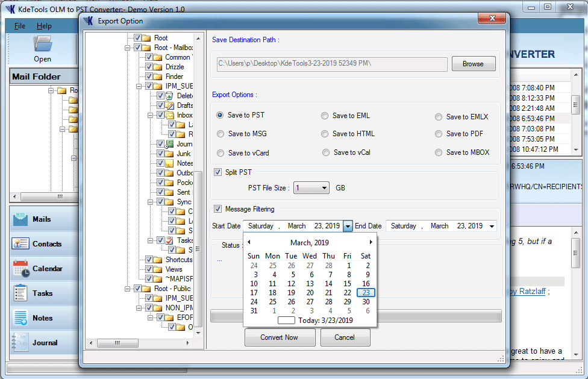Uncheck the Split PST checkbox
This screenshot has width=588, height=379.
217,172
